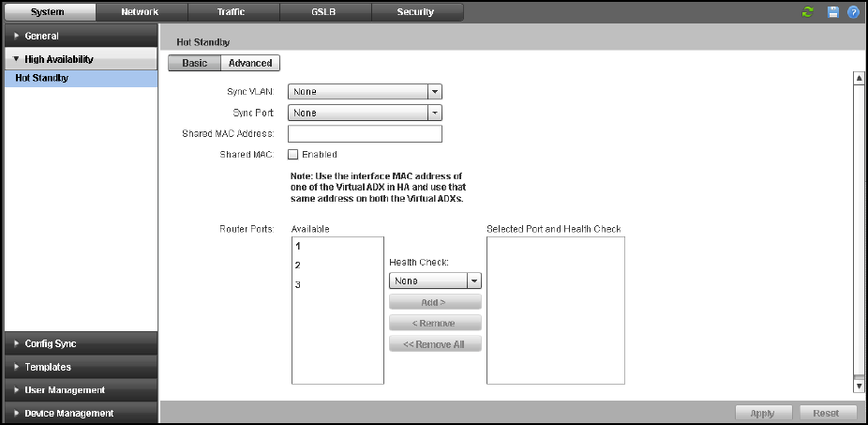Open the Sync VLAN dropdown
868x425 pixels.
pos(365,91)
